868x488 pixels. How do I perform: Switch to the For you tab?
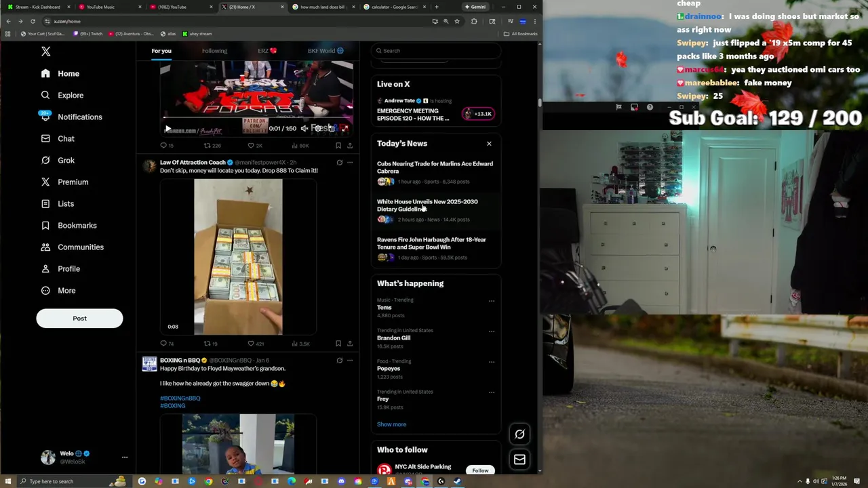(161, 51)
